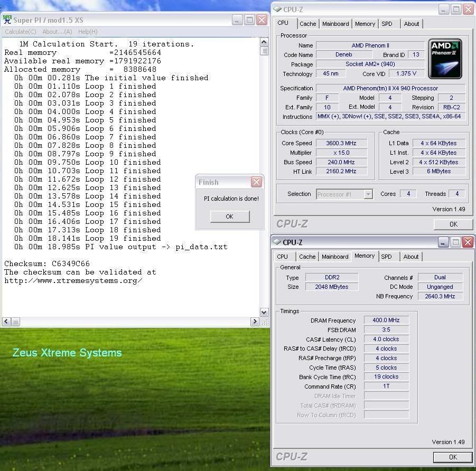Click the memory Type value DDR2

click(x=331, y=277)
